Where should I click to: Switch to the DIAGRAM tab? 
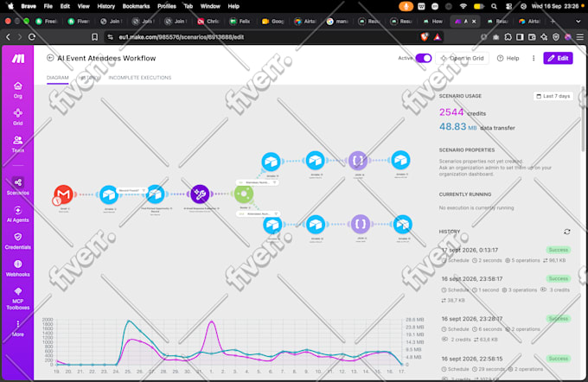coord(58,78)
